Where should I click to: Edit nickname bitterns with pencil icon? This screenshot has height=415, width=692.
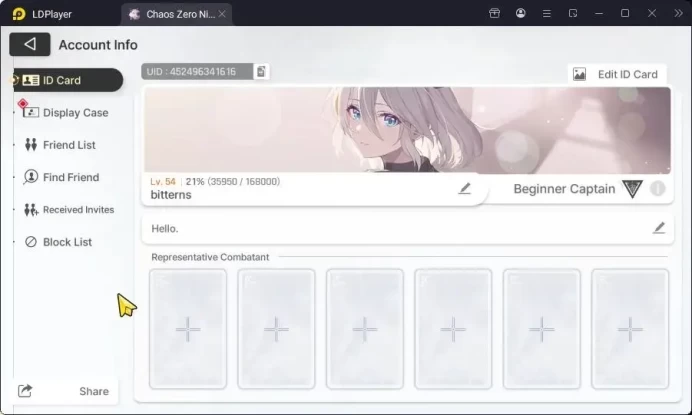tap(464, 189)
